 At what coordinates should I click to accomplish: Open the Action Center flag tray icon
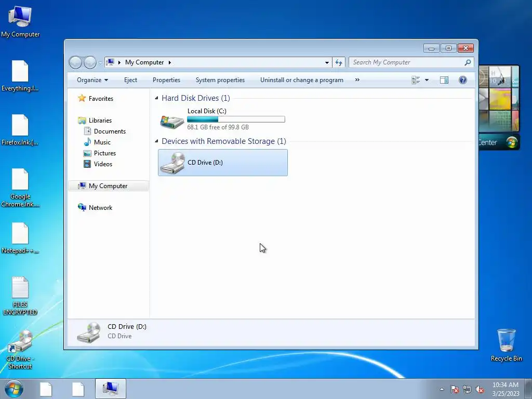455,389
